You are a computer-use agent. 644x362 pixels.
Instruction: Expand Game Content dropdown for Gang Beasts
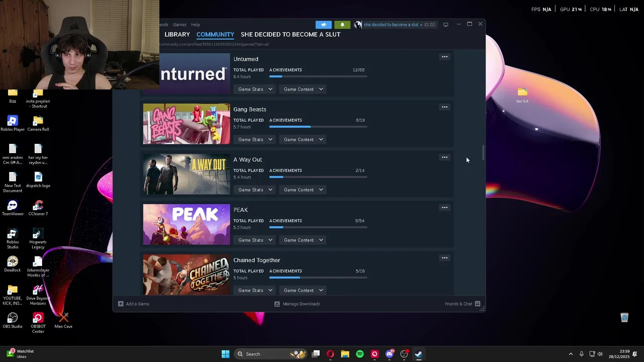pos(303,139)
